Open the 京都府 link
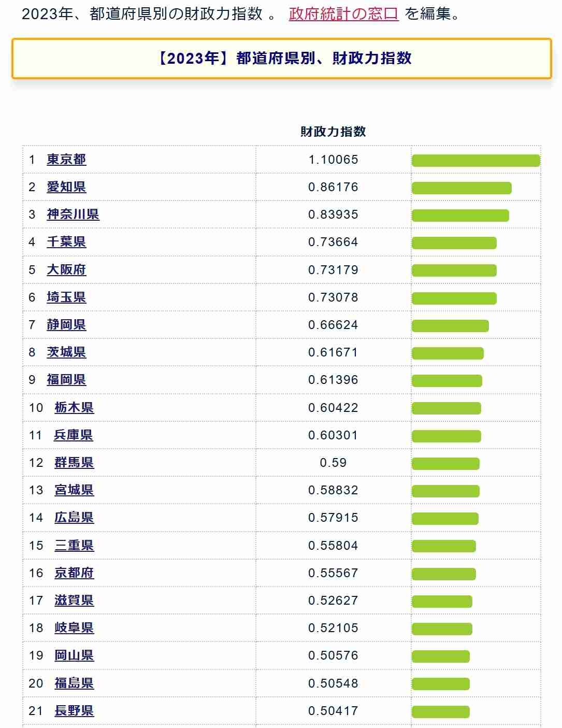The image size is (562, 728). [74, 573]
